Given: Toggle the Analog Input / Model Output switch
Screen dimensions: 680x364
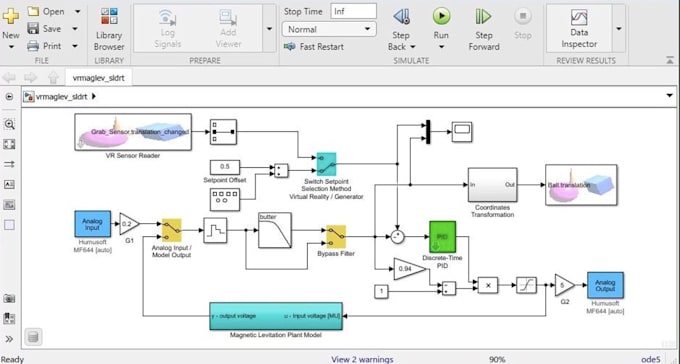Looking at the screenshot, I should pos(172,230).
